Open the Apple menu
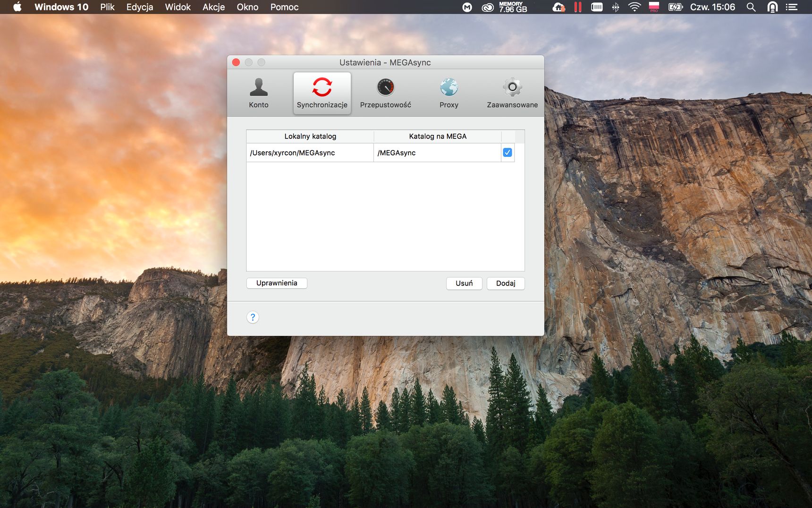Viewport: 812px width, 508px height. (17, 7)
